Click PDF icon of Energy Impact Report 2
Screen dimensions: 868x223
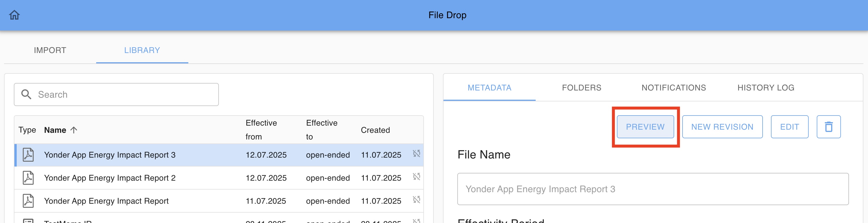tap(28, 178)
